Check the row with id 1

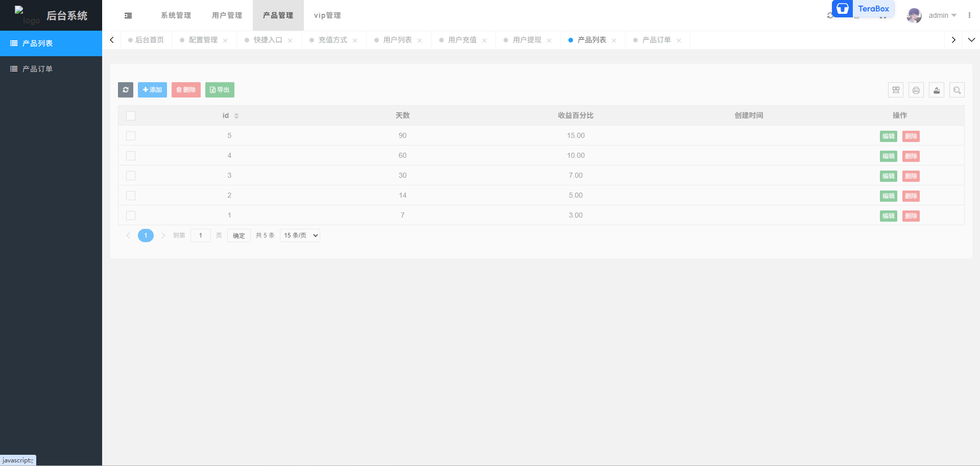click(131, 216)
